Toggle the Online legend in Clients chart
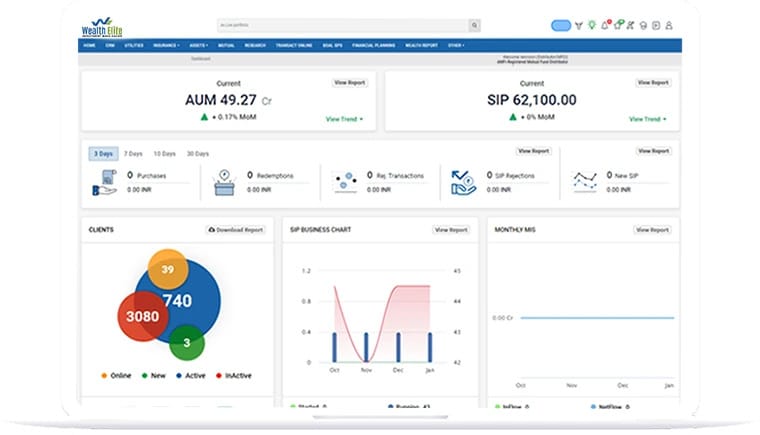This screenshot has height=435, width=760. point(117,375)
